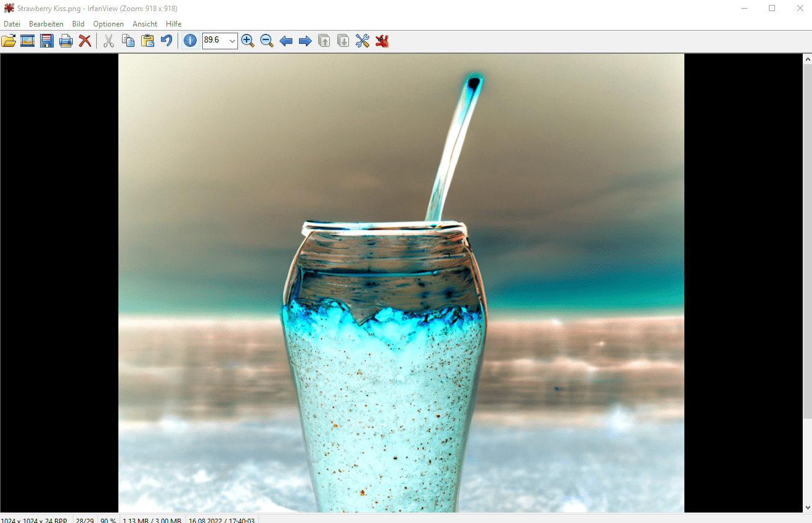Undo the last action with the blue arrow
812x523 pixels.
pyautogui.click(x=166, y=41)
